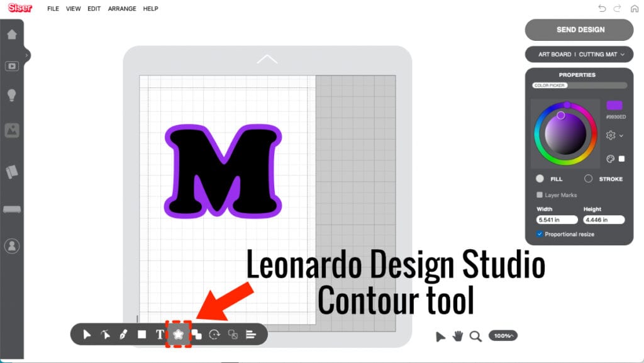
Task: Open the materials sidebar icon
Action: click(12, 172)
